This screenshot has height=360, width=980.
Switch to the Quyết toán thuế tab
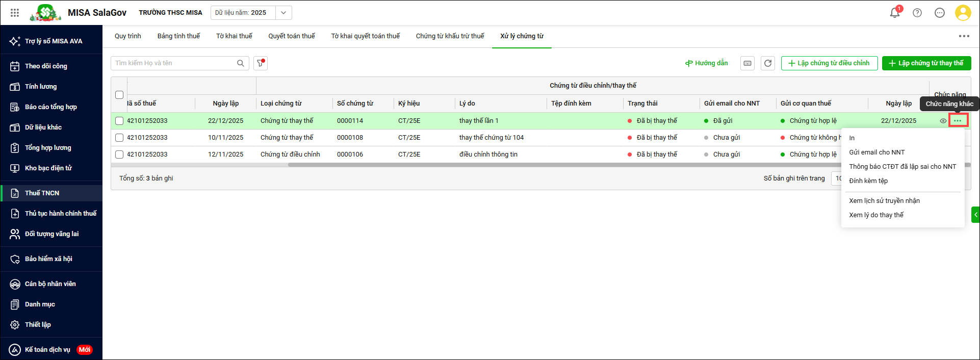(292, 36)
